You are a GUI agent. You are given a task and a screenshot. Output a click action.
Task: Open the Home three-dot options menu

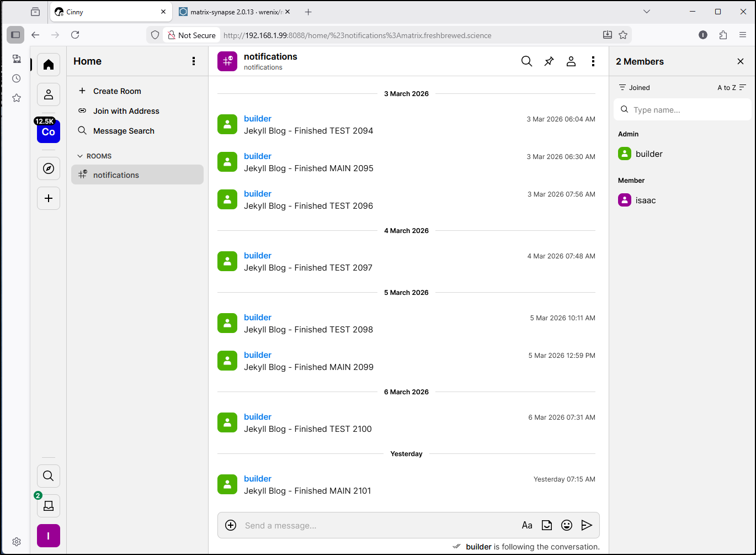tap(193, 61)
